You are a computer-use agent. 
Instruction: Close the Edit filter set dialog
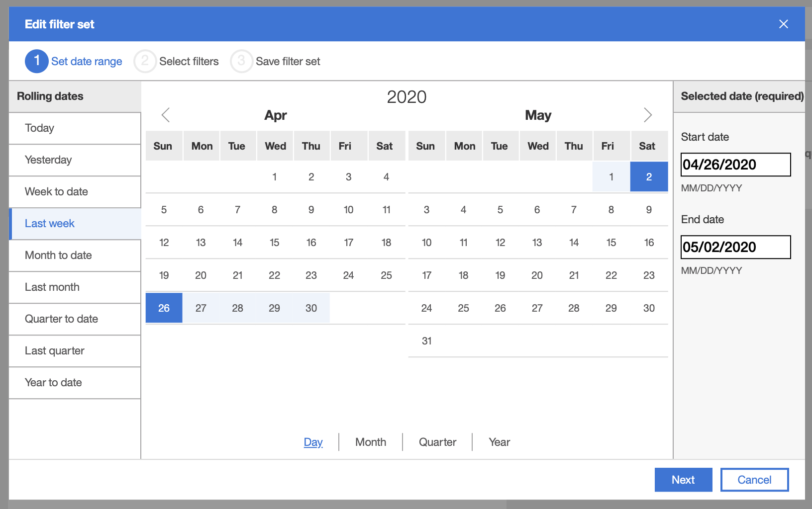pos(783,24)
